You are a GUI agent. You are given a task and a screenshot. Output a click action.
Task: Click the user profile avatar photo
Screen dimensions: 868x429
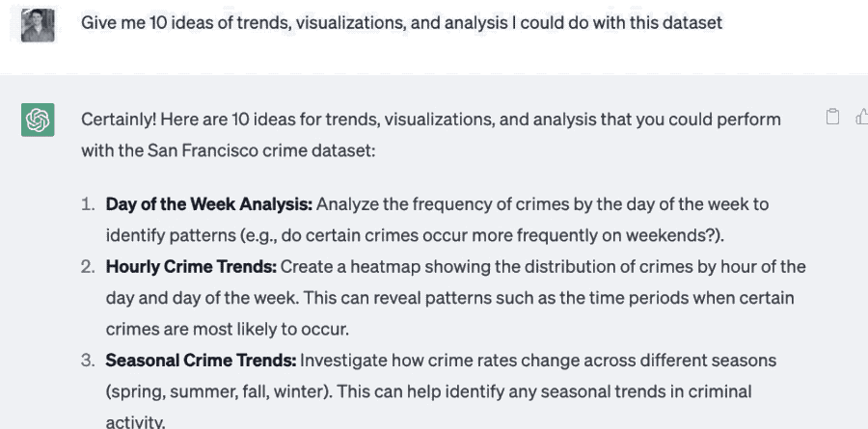coord(38,25)
